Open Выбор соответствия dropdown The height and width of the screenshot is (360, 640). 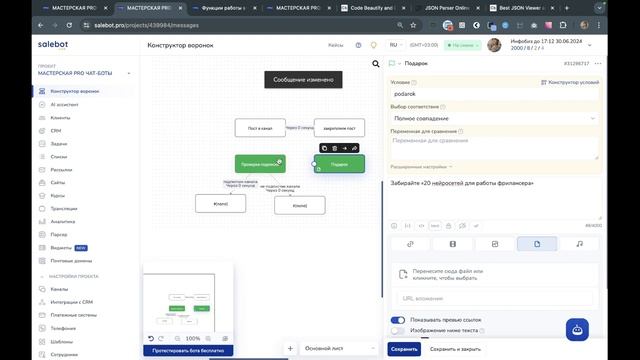tap(494, 118)
